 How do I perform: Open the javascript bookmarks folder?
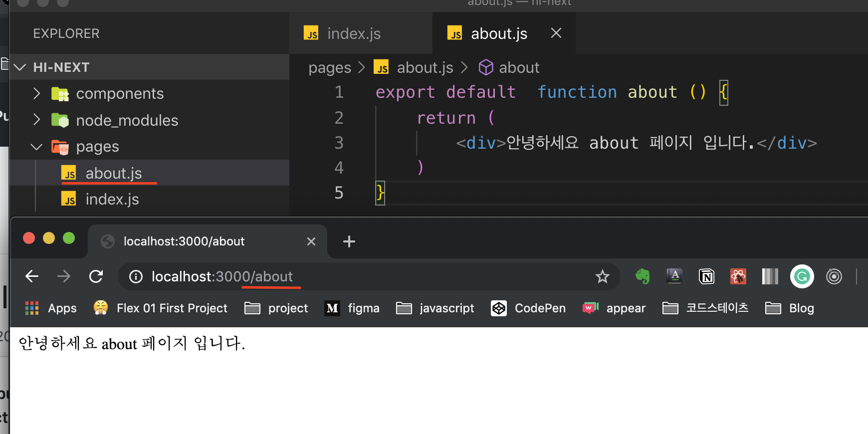click(435, 308)
